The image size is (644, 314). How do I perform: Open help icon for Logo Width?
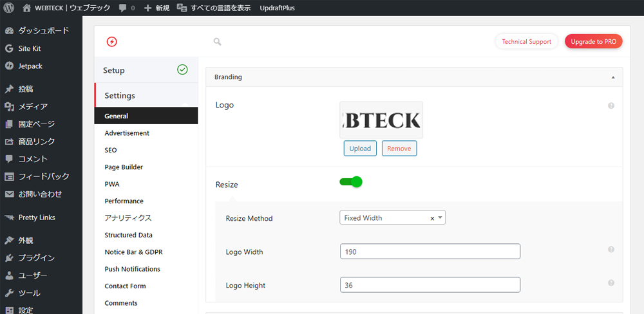pyautogui.click(x=611, y=249)
